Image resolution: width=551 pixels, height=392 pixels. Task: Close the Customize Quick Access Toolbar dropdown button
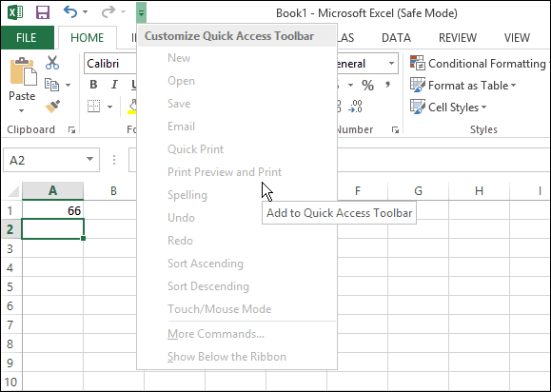(x=141, y=13)
